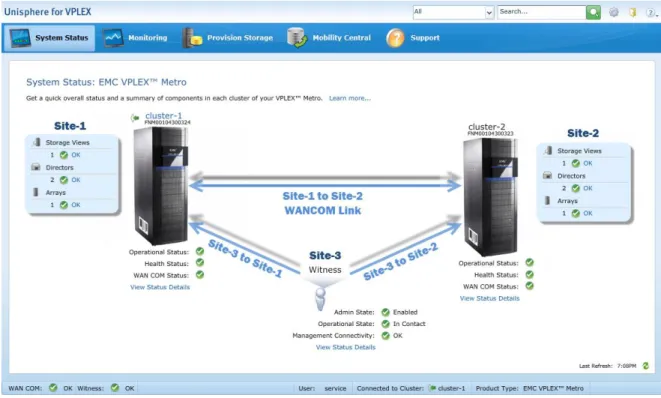Click the 'Site-2' panel heading
Image resolution: width=661 pixels, height=398 pixels.
coord(583,133)
